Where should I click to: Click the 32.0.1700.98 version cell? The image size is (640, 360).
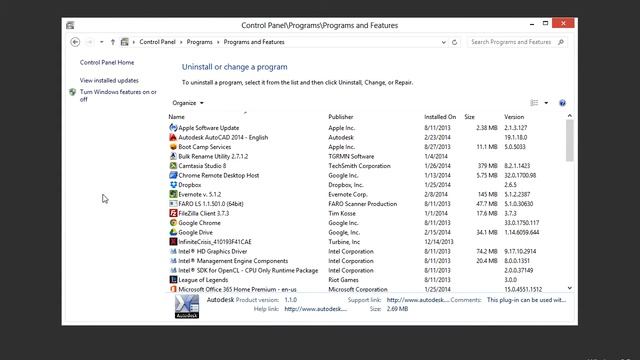click(520, 175)
